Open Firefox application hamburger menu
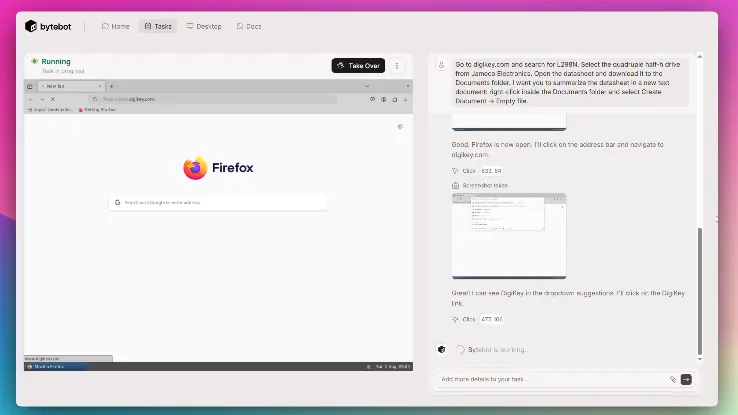738x415 pixels. tap(405, 99)
